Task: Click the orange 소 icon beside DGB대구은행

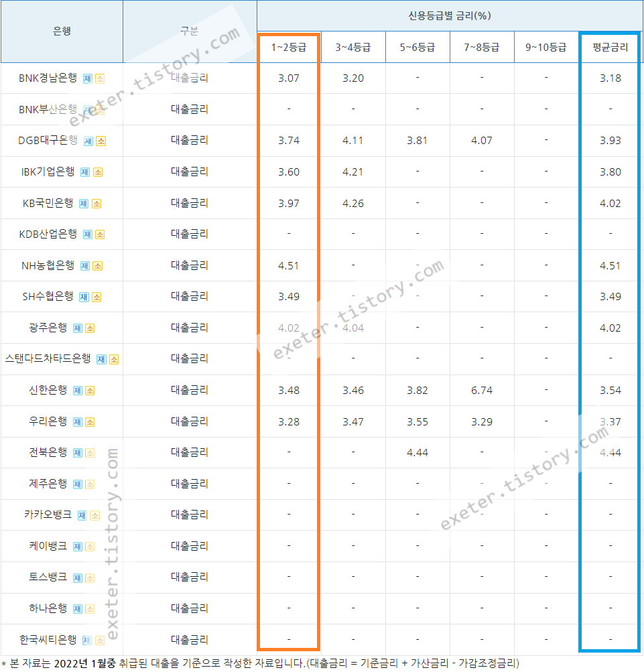Action: click(101, 141)
